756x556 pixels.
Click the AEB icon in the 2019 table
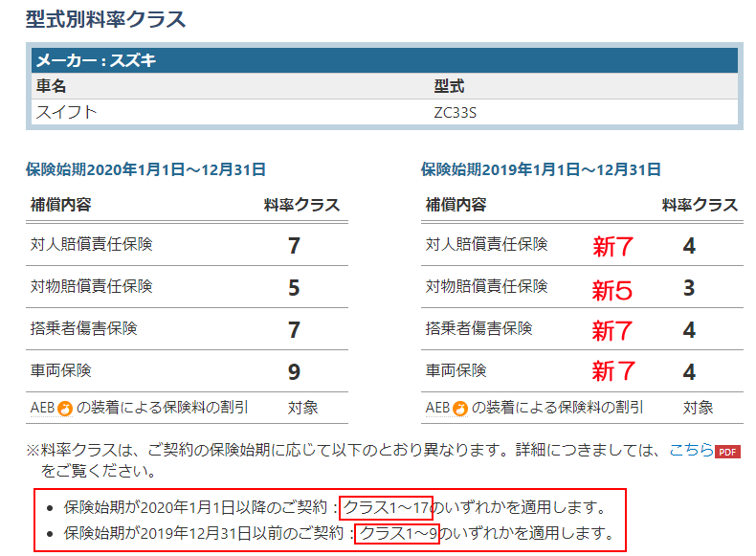tap(460, 409)
